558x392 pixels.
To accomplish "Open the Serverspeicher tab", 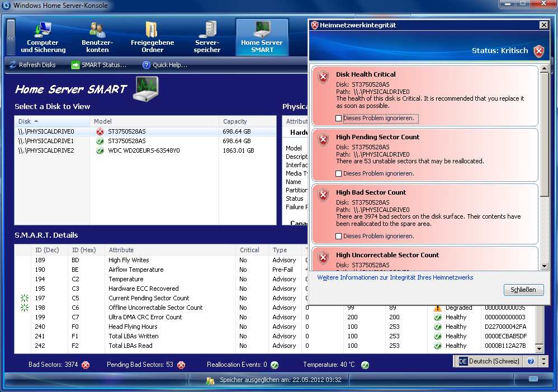I will point(207,37).
